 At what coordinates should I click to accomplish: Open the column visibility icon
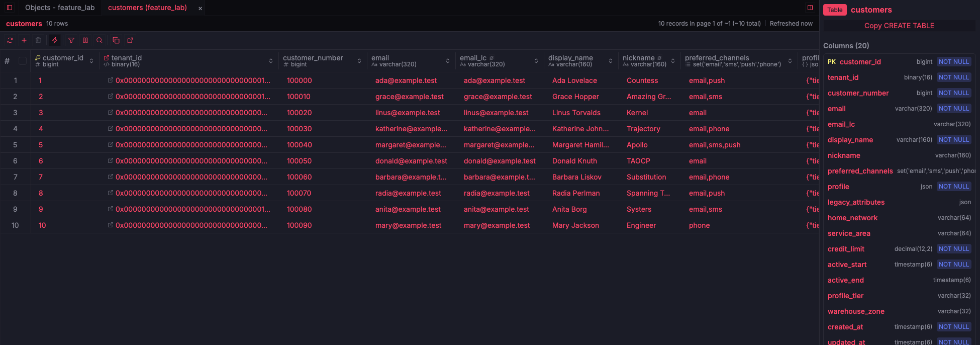[85, 40]
